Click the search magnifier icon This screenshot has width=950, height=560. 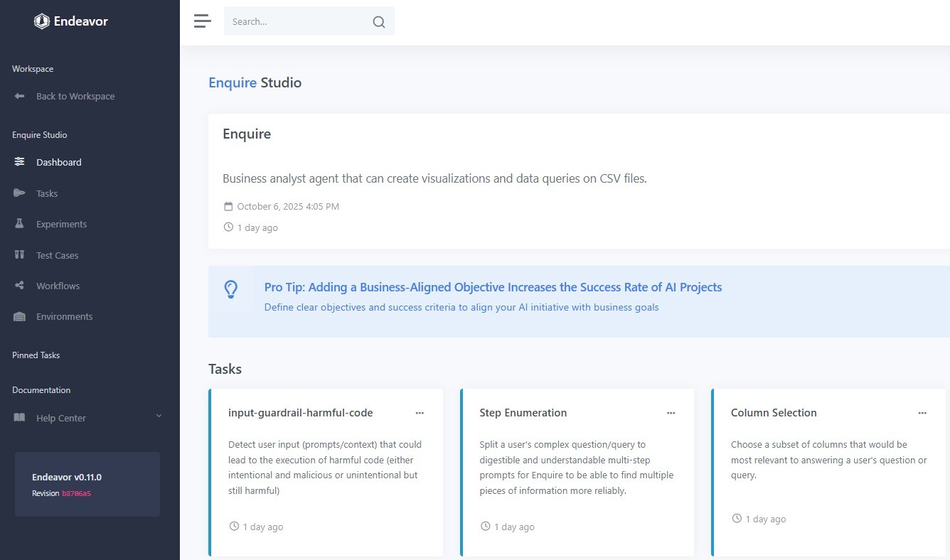(x=379, y=22)
